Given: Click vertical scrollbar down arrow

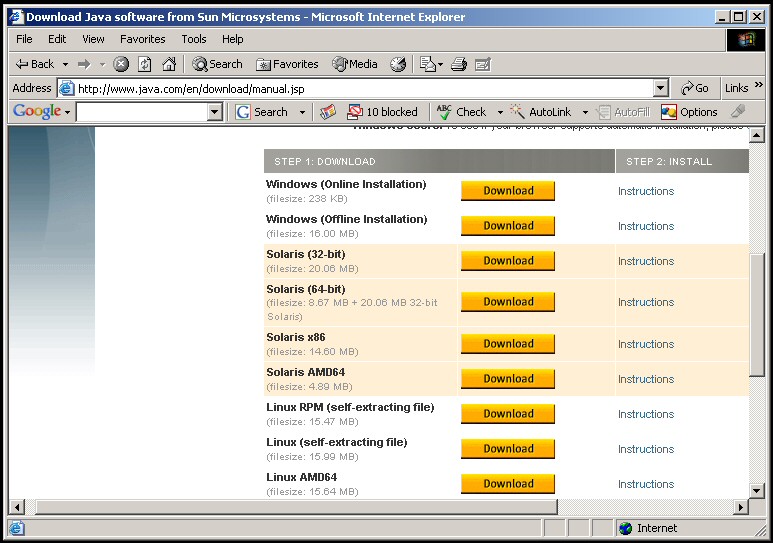Looking at the screenshot, I should pos(757,491).
